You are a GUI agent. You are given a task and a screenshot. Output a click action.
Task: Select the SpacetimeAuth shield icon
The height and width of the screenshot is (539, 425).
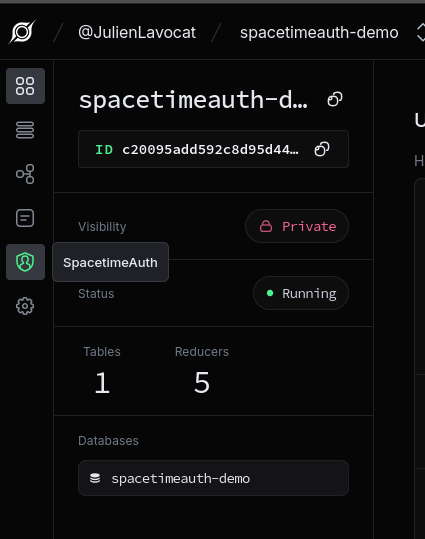[25, 262]
